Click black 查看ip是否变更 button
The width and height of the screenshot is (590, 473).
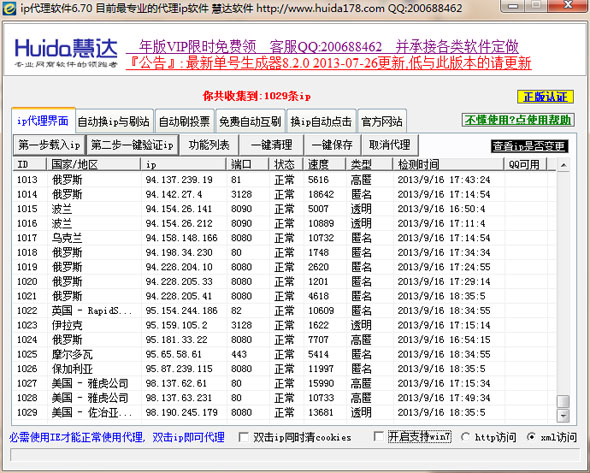(529, 146)
